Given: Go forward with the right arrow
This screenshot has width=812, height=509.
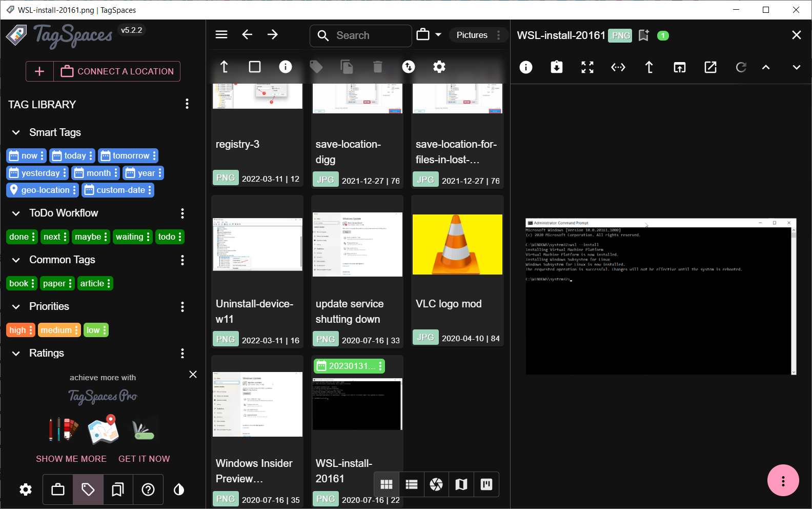Looking at the screenshot, I should (x=273, y=34).
